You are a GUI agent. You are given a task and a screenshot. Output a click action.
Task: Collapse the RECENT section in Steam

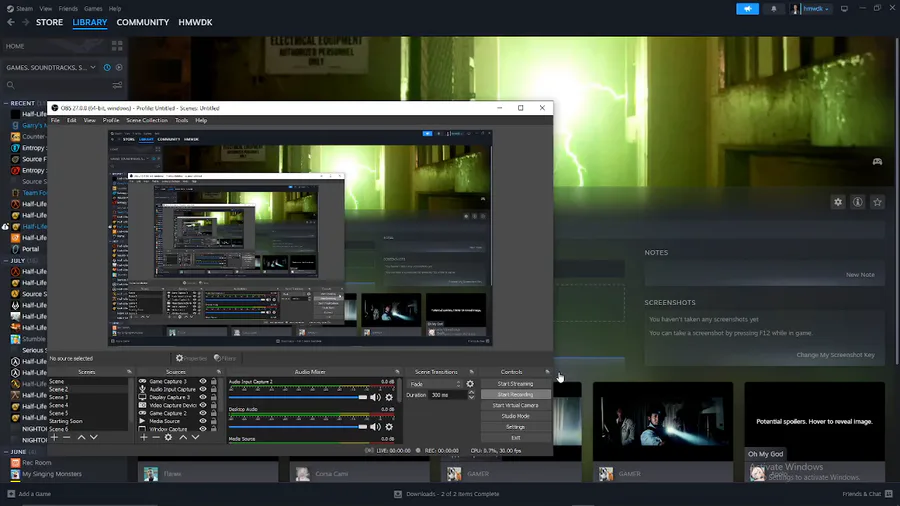coord(6,103)
